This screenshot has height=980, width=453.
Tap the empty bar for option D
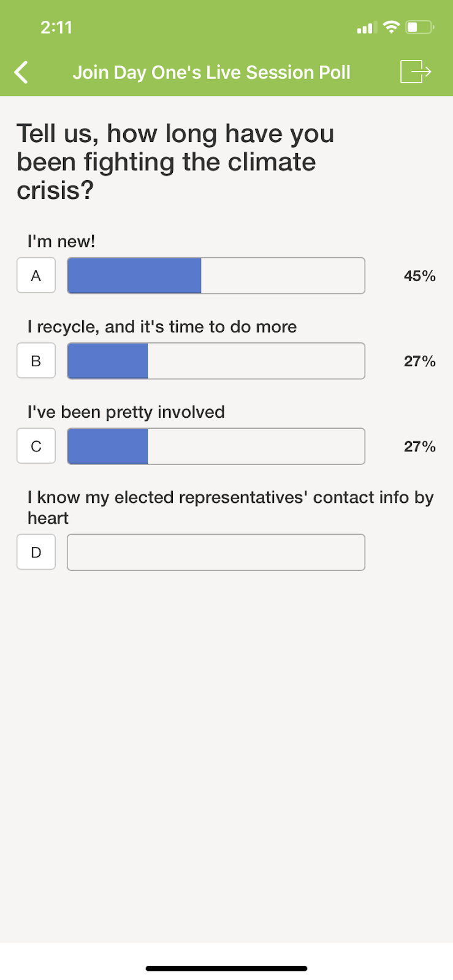[x=216, y=552]
